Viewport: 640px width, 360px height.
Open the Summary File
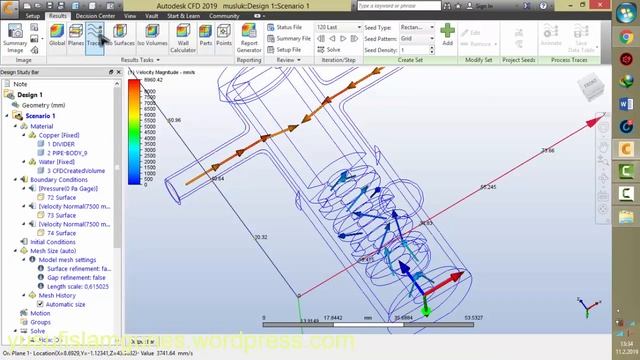[x=289, y=38]
